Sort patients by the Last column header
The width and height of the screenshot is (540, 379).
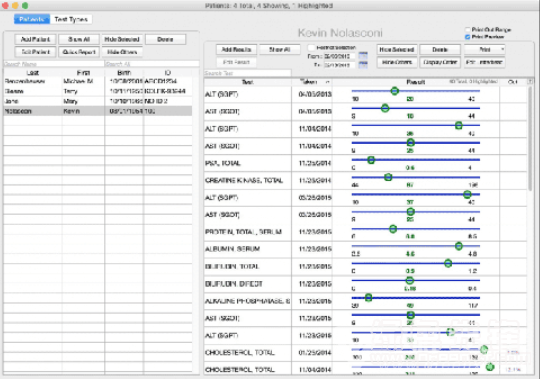tap(33, 73)
